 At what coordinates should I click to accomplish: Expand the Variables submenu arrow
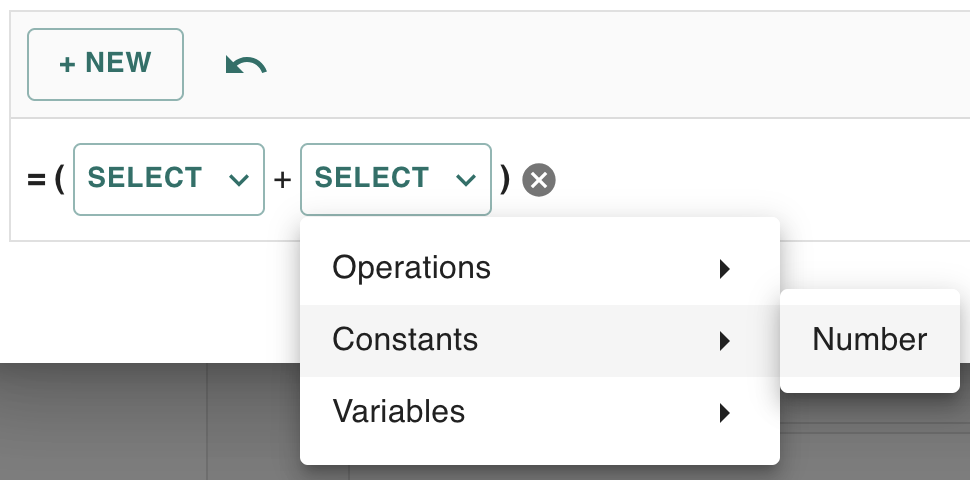pyautogui.click(x=725, y=412)
